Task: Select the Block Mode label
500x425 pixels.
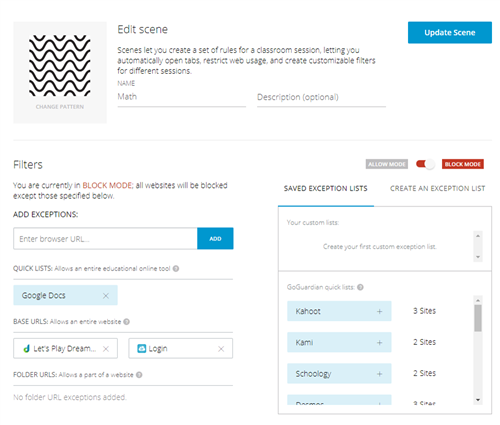Action: 463,164
